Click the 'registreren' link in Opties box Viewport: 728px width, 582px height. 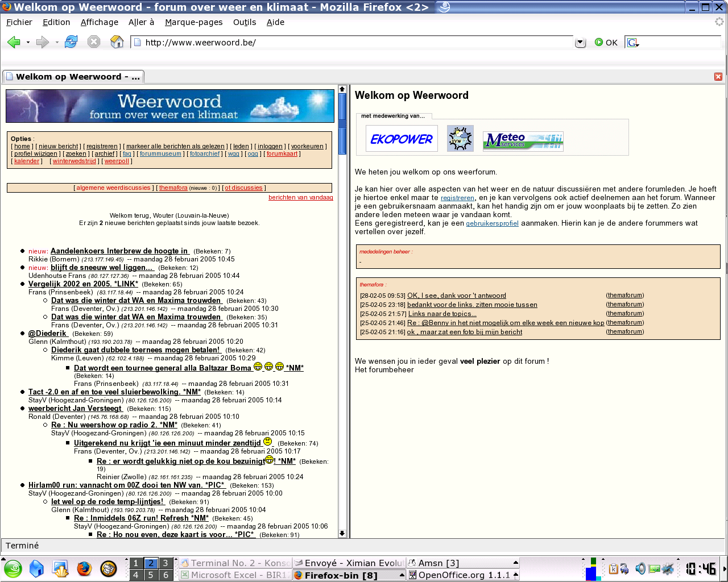pyautogui.click(x=102, y=147)
